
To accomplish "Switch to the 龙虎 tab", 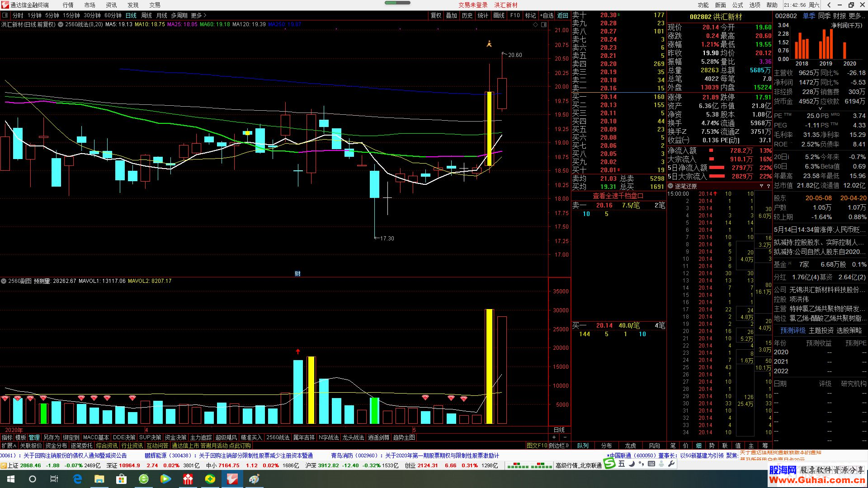I will (x=630, y=446).
